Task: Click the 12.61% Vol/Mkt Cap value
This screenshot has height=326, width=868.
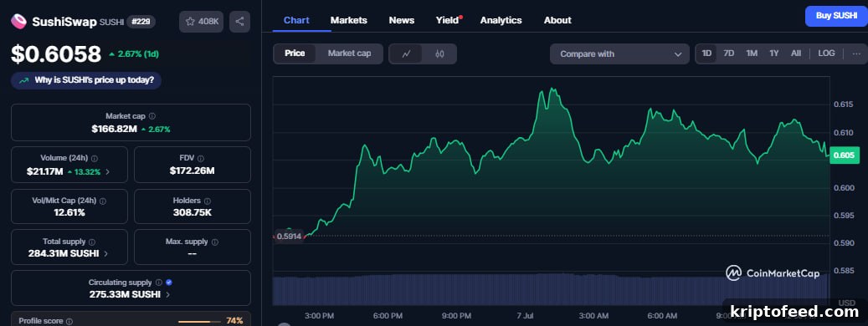Action: click(69, 212)
